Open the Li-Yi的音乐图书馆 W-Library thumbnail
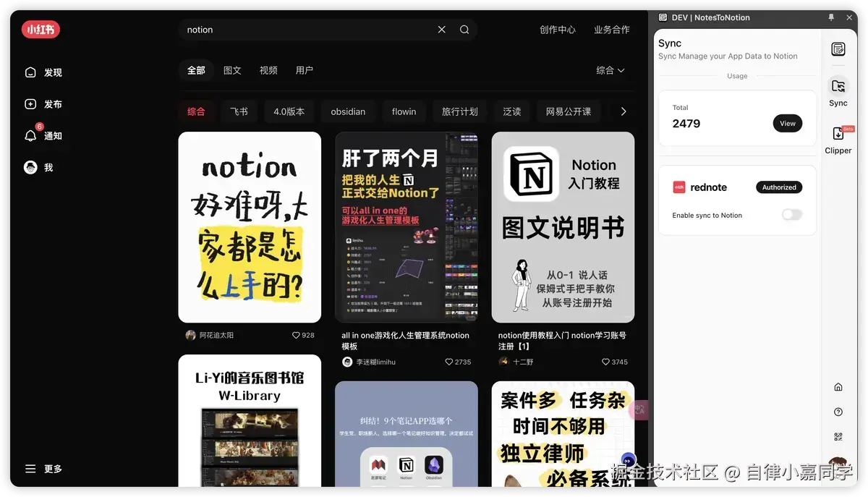The height and width of the screenshot is (497, 868). [250, 420]
